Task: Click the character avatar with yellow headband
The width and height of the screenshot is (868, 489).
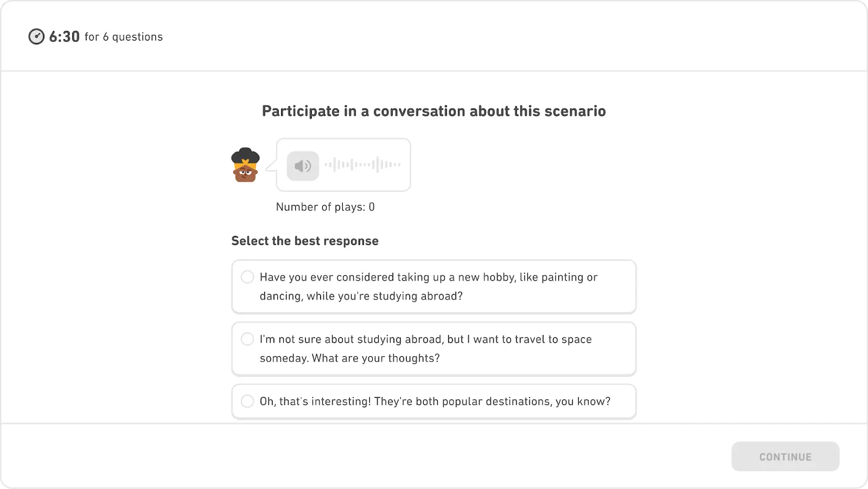Action: click(x=245, y=165)
